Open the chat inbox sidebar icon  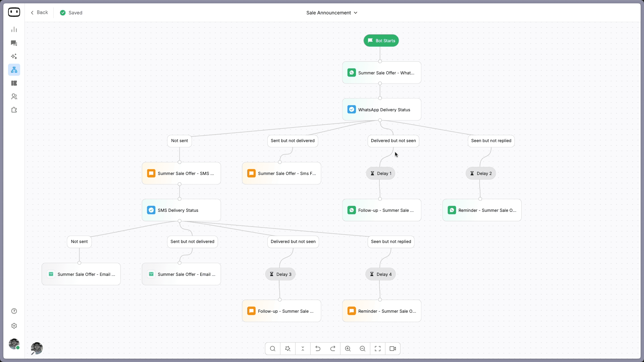14,43
